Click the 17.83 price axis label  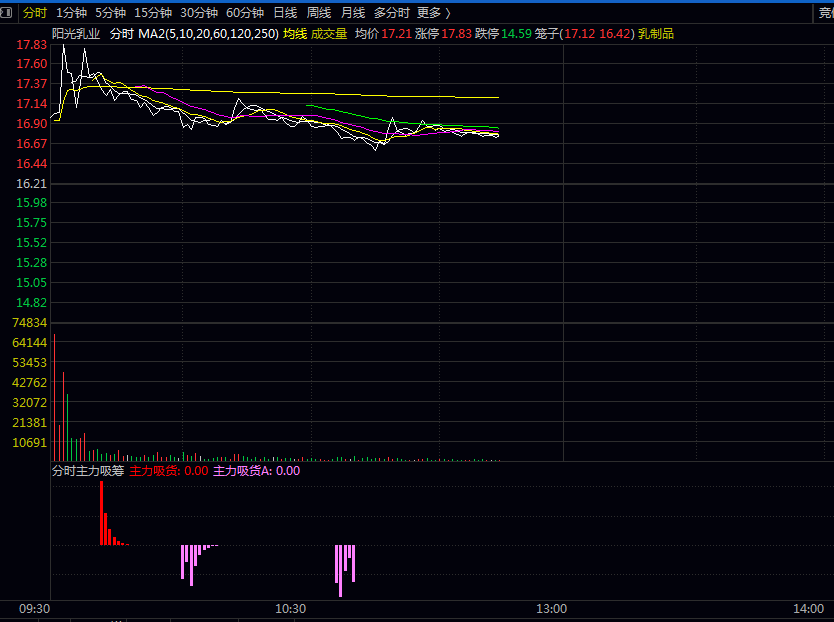coord(31,45)
